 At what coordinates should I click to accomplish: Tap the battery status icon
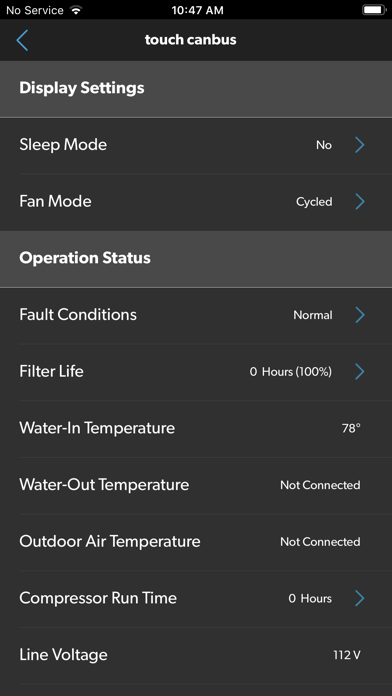(374, 10)
